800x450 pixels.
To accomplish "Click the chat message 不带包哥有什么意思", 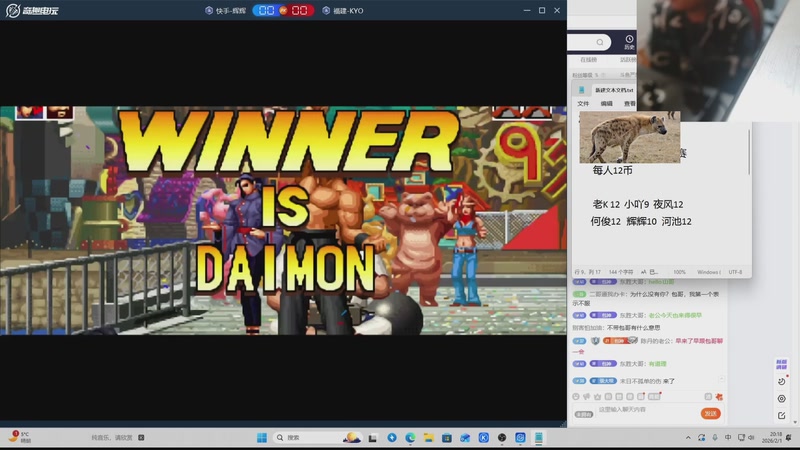I will [633, 328].
